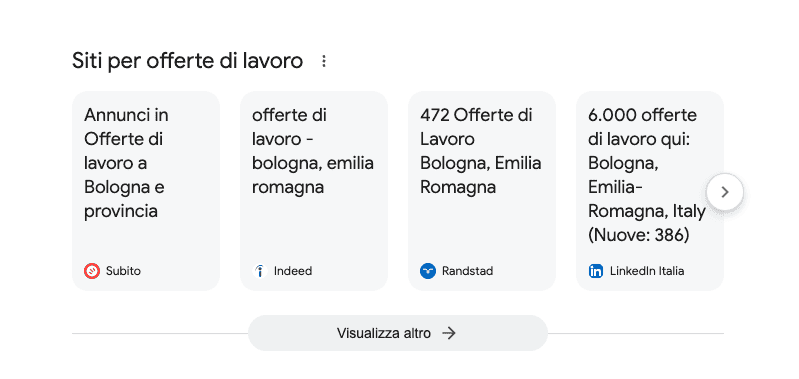Open the "472 Offerte di Lavoro Bologna" title
Screen dimensions: 799x379
[x=481, y=151]
